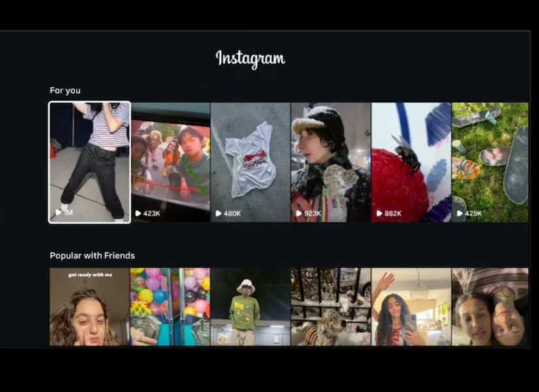Click the Instagram logo at the top
The image size is (539, 392).
click(x=251, y=57)
